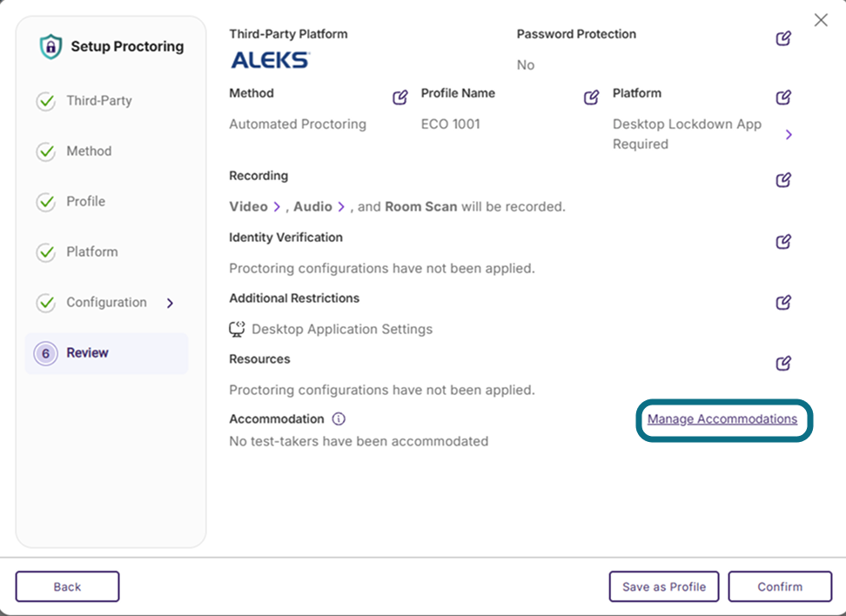This screenshot has width=846, height=616.
Task: Edit Additional Restrictions settings
Action: tap(783, 302)
